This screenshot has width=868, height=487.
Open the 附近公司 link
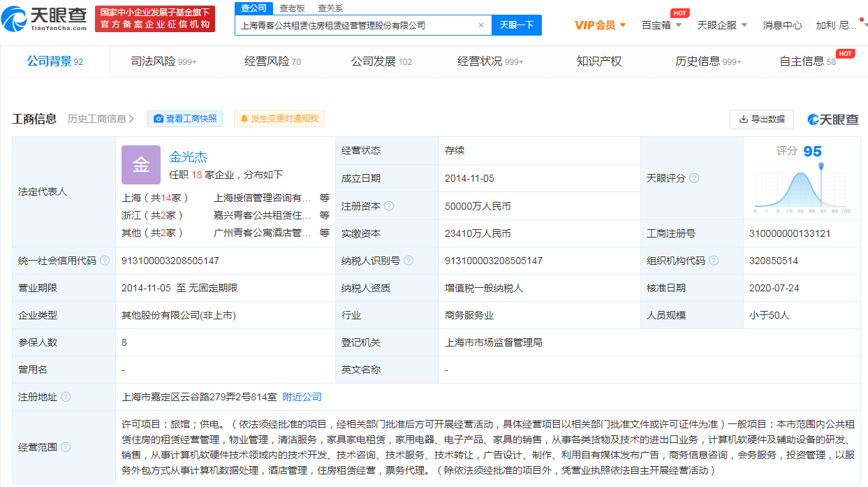click(303, 396)
